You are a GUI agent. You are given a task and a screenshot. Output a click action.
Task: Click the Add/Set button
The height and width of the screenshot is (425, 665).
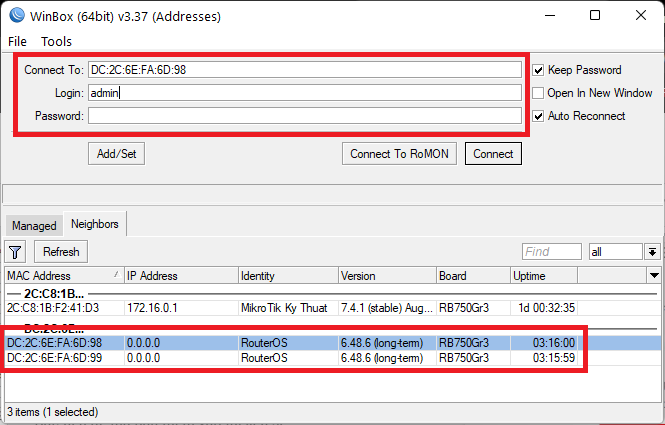point(117,154)
